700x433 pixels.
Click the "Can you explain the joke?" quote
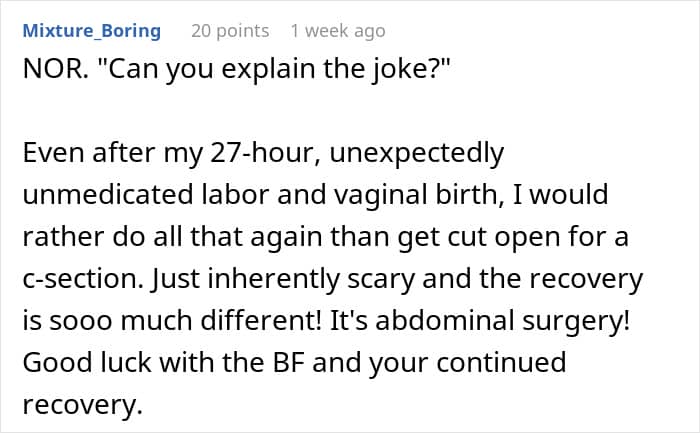pyautogui.click(x=273, y=69)
